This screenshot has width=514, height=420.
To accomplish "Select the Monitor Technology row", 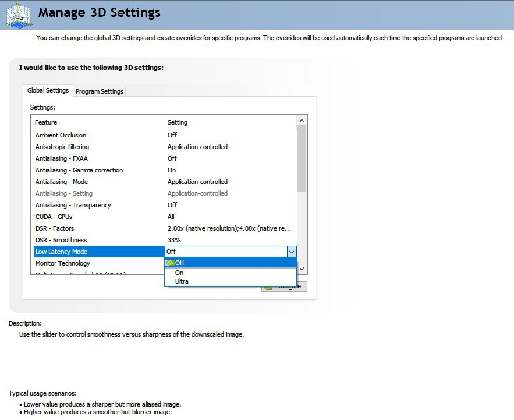I will [x=99, y=263].
